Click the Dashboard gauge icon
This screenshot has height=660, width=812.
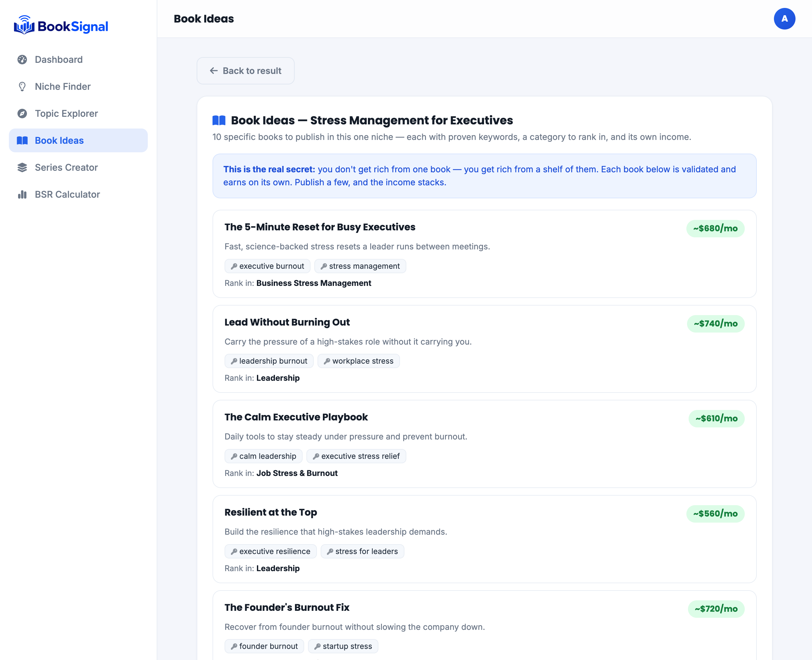(23, 60)
